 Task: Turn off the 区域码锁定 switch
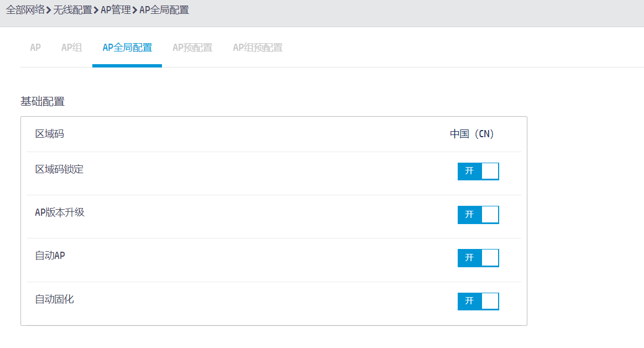coord(478,171)
